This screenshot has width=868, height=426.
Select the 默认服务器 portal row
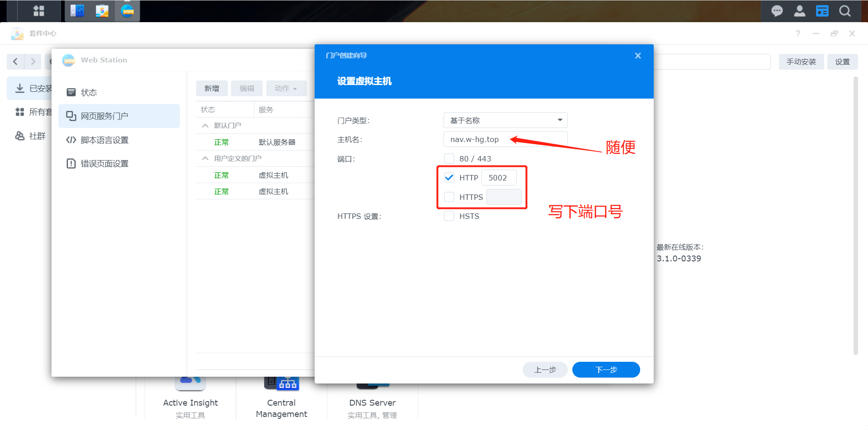pyautogui.click(x=255, y=142)
